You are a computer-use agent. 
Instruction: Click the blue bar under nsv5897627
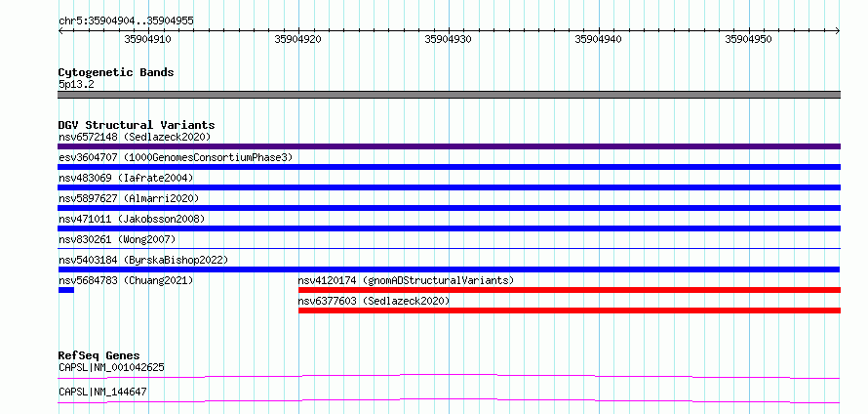(449, 208)
